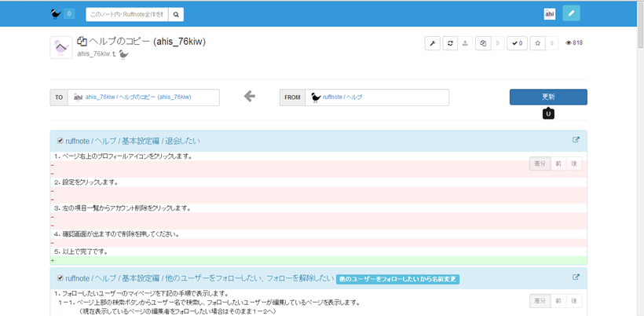The width and height of the screenshot is (644, 316).
Task: Focus the Ruffnote search input field
Action: pos(126,14)
